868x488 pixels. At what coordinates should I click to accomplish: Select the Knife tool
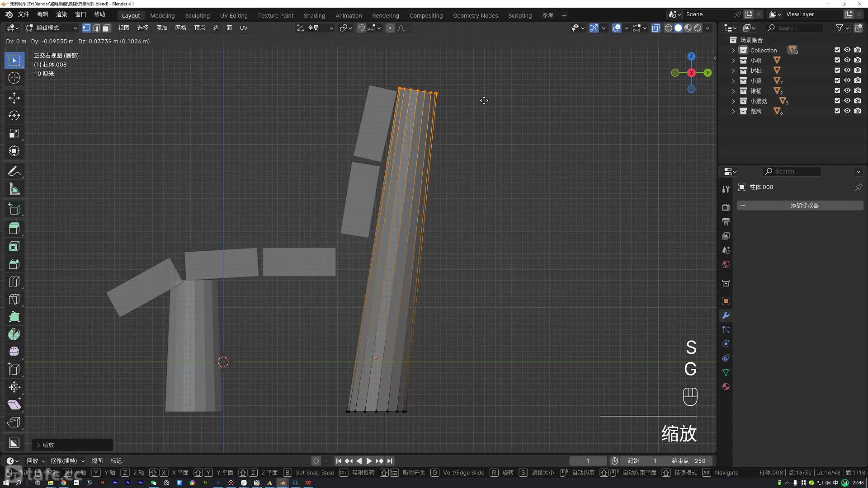(x=14, y=299)
